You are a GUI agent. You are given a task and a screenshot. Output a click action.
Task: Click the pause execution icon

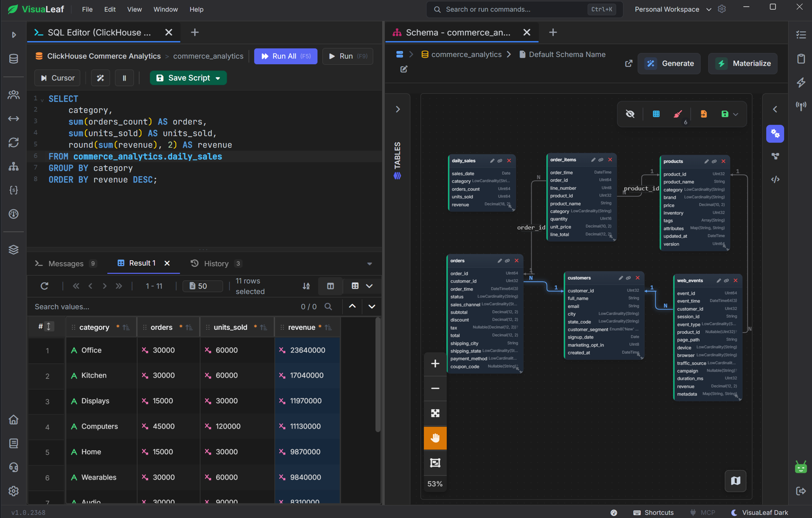pos(124,78)
